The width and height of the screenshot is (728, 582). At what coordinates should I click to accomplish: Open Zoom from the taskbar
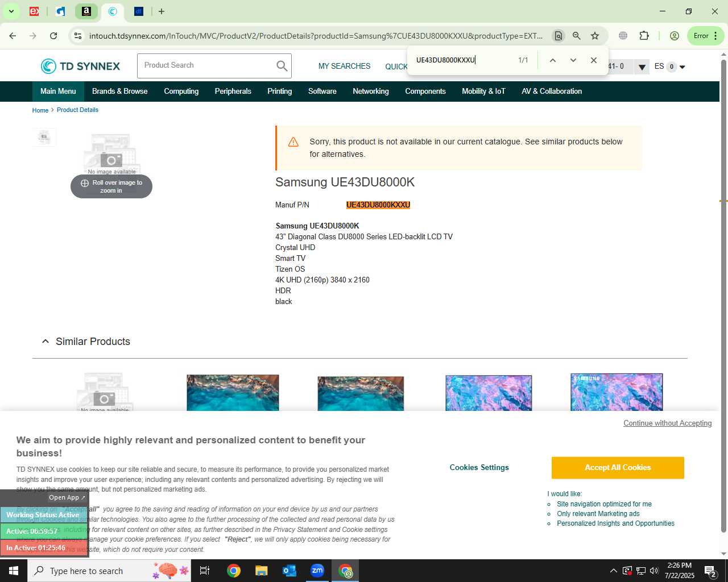[317, 571]
